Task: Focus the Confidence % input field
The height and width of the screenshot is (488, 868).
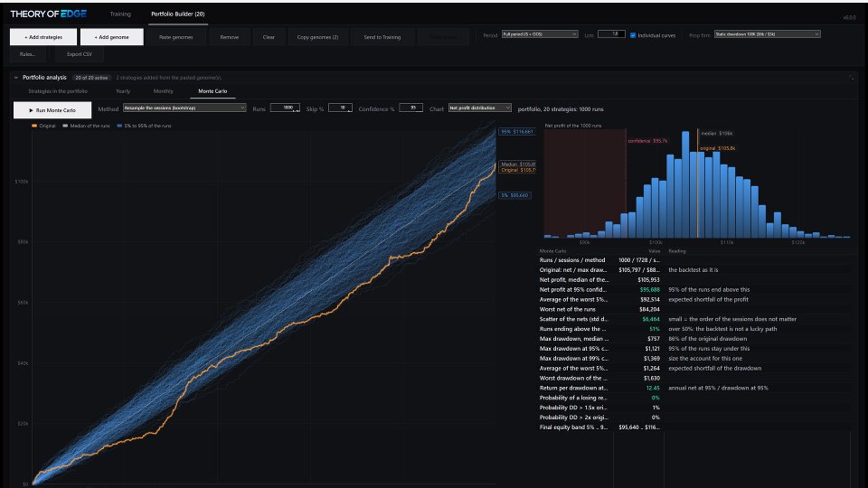Action: 410,108
